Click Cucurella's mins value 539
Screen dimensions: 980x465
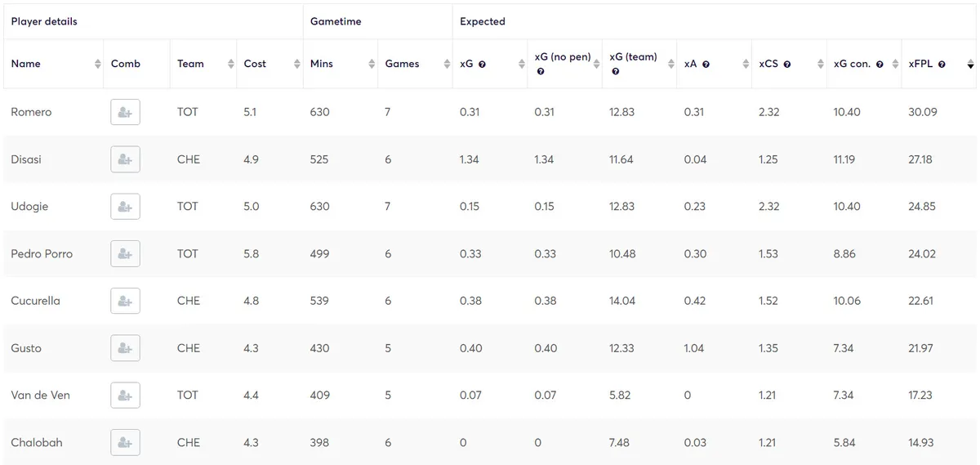pyautogui.click(x=320, y=301)
